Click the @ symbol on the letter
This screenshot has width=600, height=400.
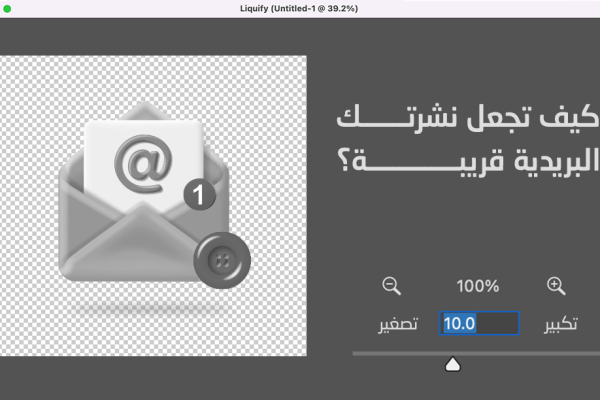[142, 160]
